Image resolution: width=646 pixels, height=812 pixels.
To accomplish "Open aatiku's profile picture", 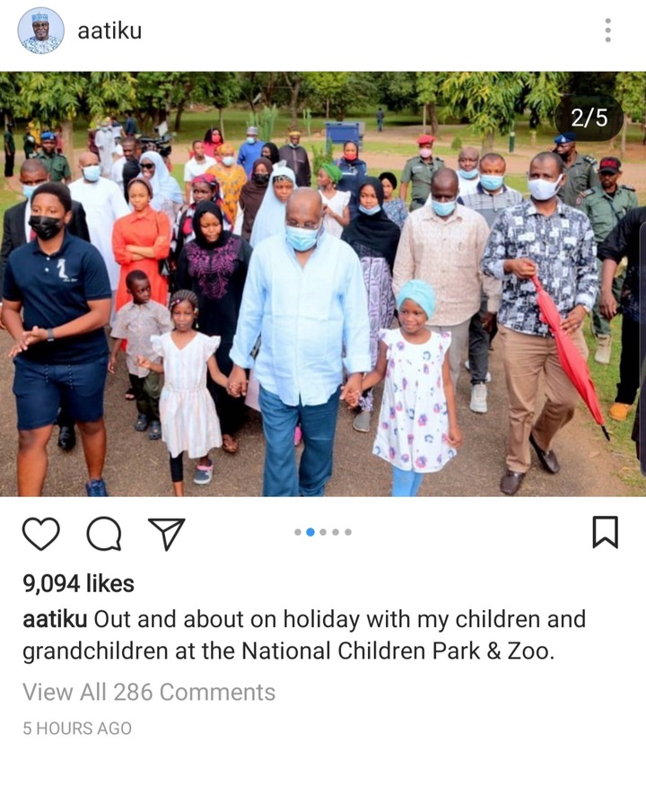I will tap(41, 31).
